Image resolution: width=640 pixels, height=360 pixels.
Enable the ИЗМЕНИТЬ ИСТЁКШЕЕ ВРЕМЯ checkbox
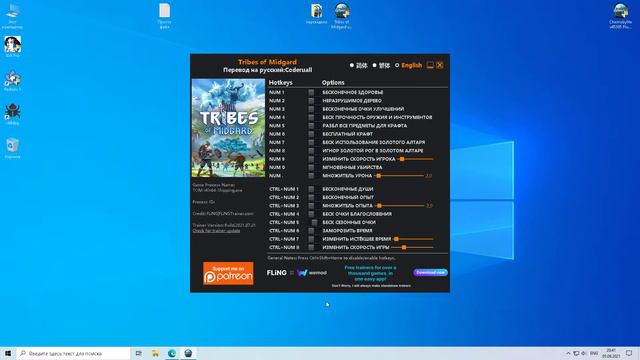(311, 239)
